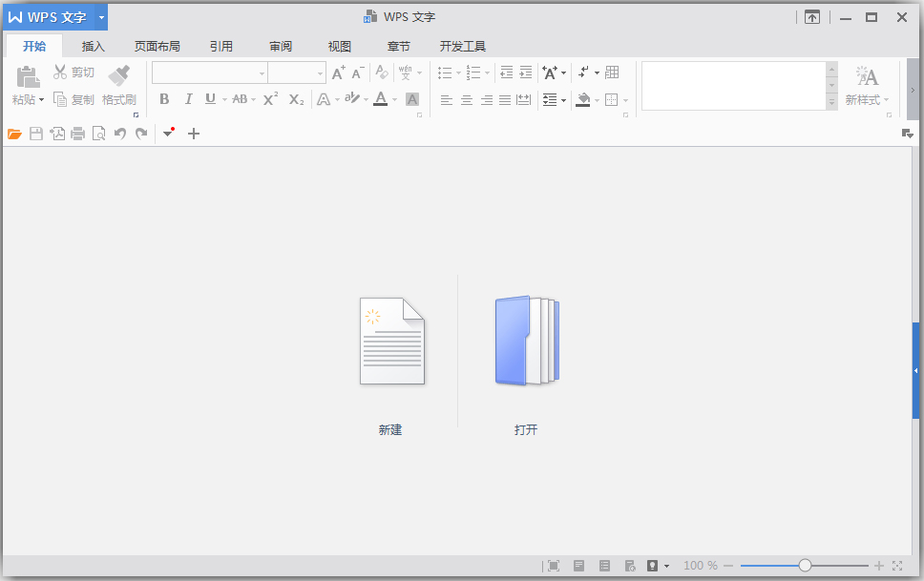Click the wén phonetic guide icon

(x=406, y=73)
